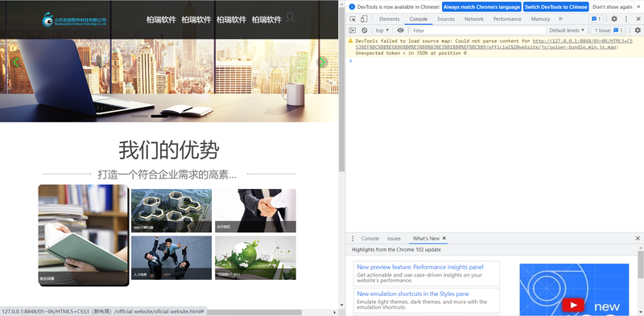Click the What's New panel scrollbar

(641, 265)
